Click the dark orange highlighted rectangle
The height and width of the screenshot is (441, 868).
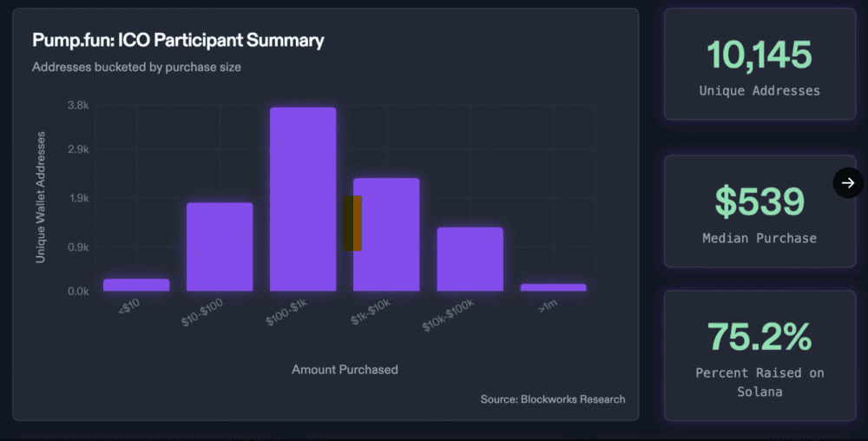click(x=352, y=223)
